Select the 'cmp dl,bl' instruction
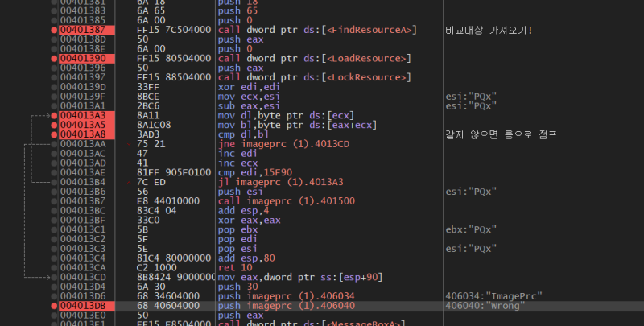Image resolution: width=644 pixels, height=326 pixels. (243, 134)
